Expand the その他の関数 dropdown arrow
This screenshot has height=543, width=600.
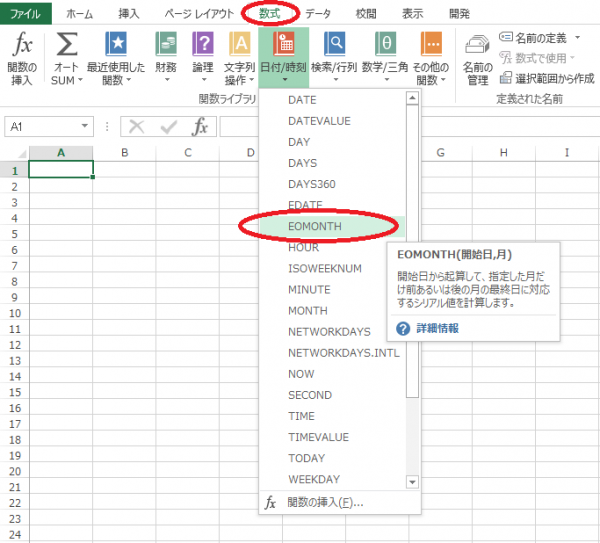pyautogui.click(x=443, y=80)
